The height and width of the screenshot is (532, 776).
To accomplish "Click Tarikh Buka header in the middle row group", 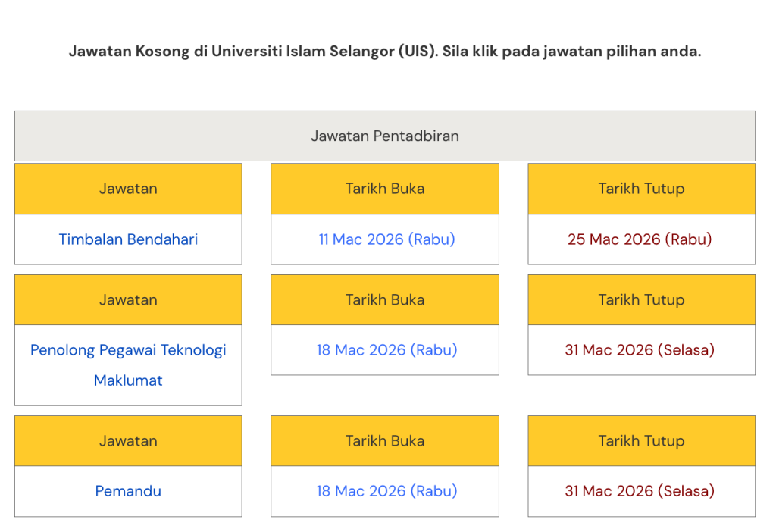I will [385, 299].
